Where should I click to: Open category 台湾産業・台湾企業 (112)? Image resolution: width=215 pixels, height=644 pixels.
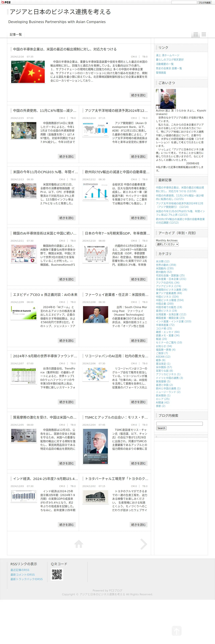(171, 314)
